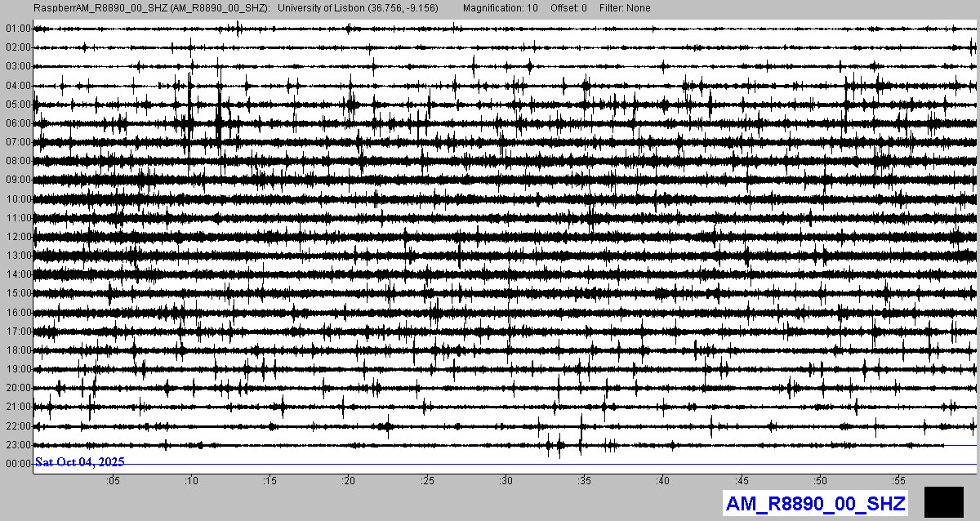The height and width of the screenshot is (521, 980).
Task: Click the black square in the bottom-right corner
Action: pyautogui.click(x=944, y=502)
